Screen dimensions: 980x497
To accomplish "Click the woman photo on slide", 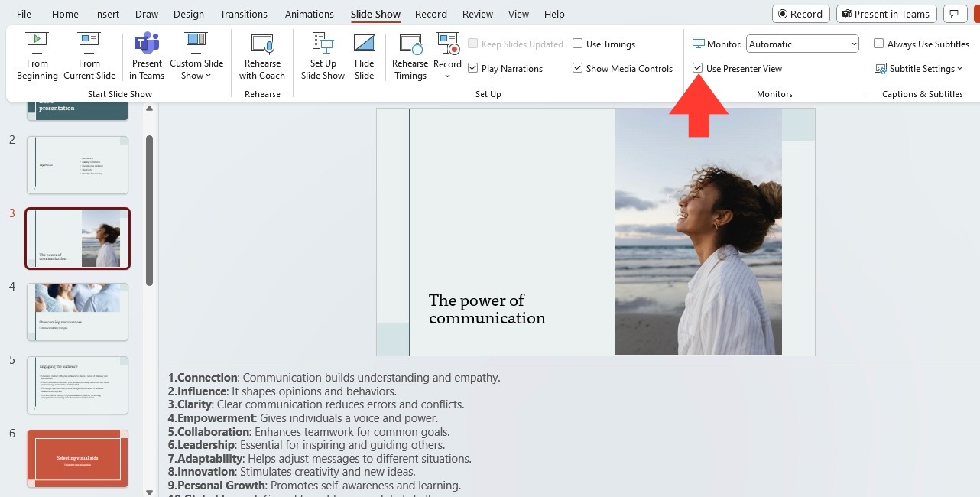I will (x=699, y=232).
